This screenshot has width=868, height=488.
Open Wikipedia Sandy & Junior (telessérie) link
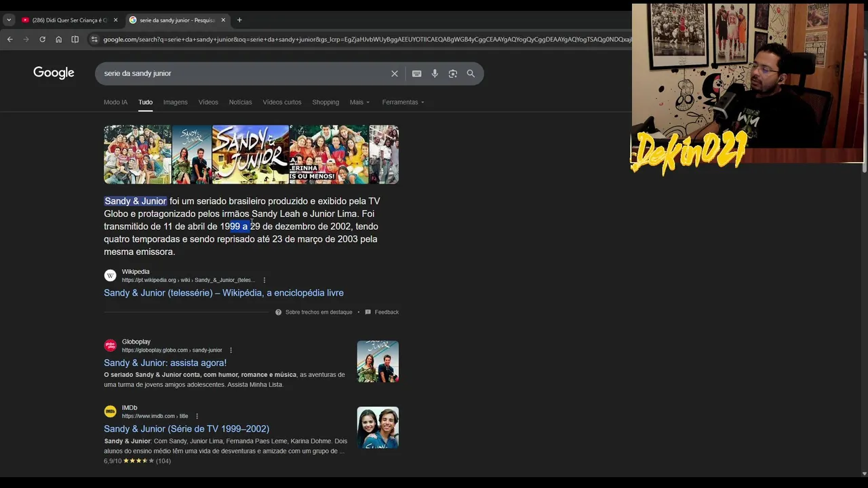tap(224, 293)
